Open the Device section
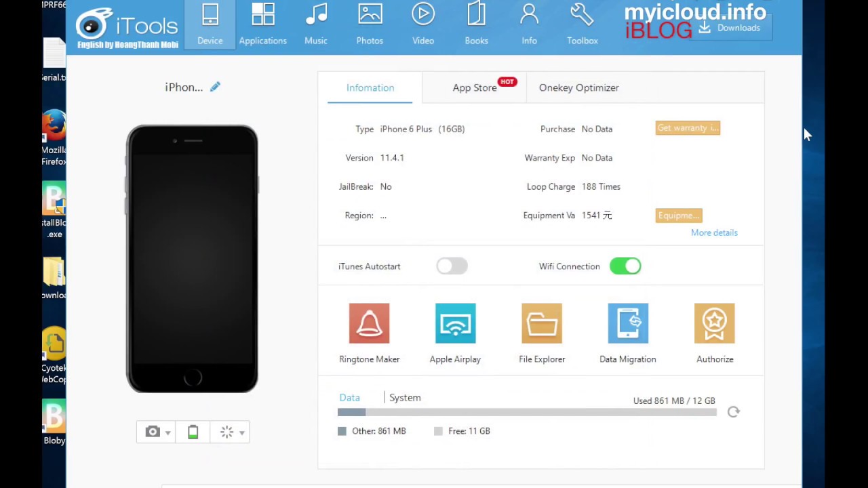This screenshot has width=868, height=488. coord(210,25)
